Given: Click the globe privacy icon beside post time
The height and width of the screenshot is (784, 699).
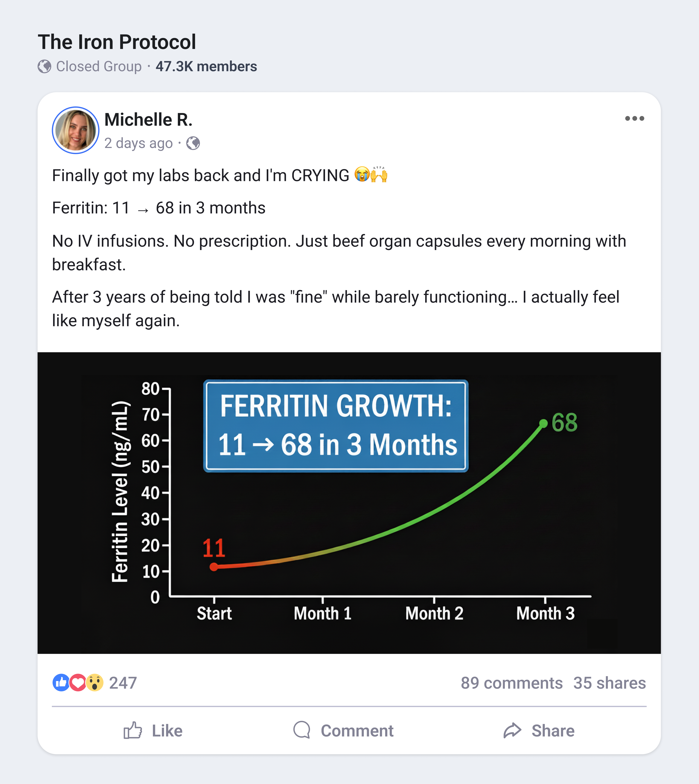Looking at the screenshot, I should coord(193,143).
